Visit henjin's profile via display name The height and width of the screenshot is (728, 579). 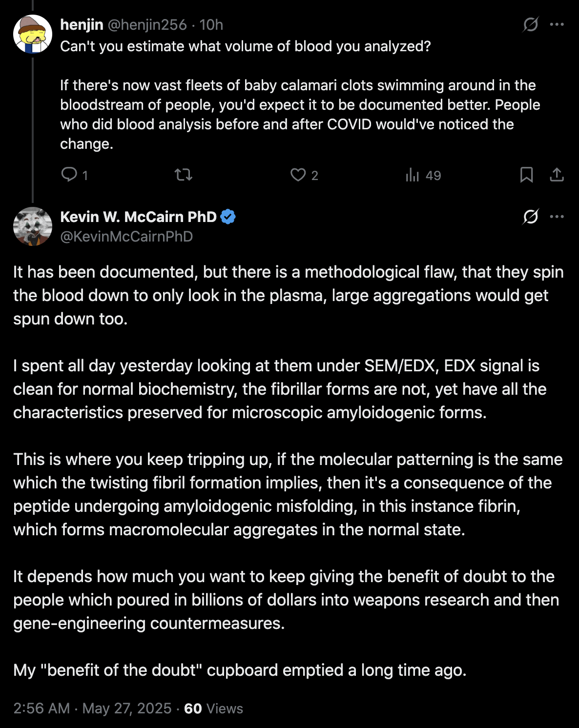(82, 24)
